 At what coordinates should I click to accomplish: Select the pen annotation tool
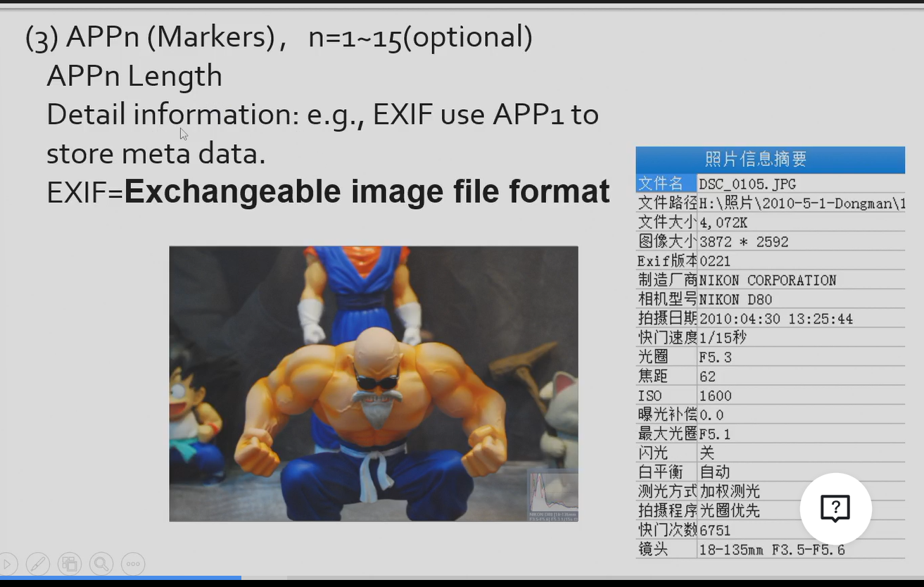37,564
